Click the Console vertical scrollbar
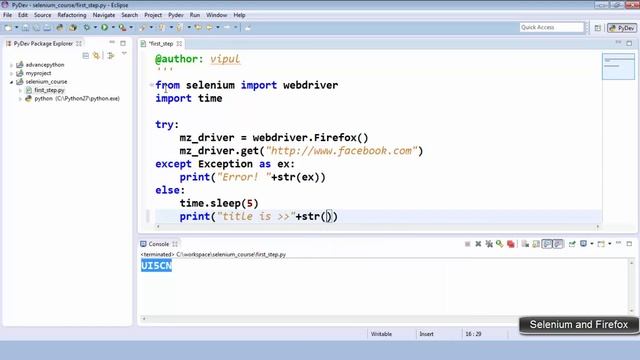640x360 pixels. tap(631, 287)
